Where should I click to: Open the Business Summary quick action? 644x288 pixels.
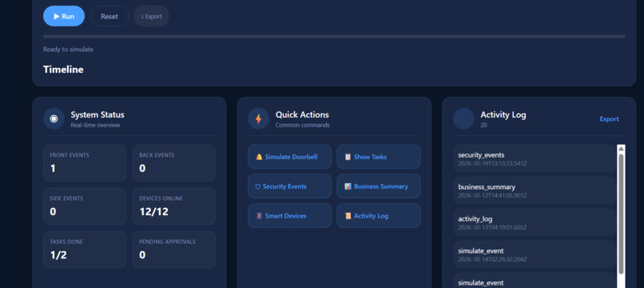coord(378,186)
